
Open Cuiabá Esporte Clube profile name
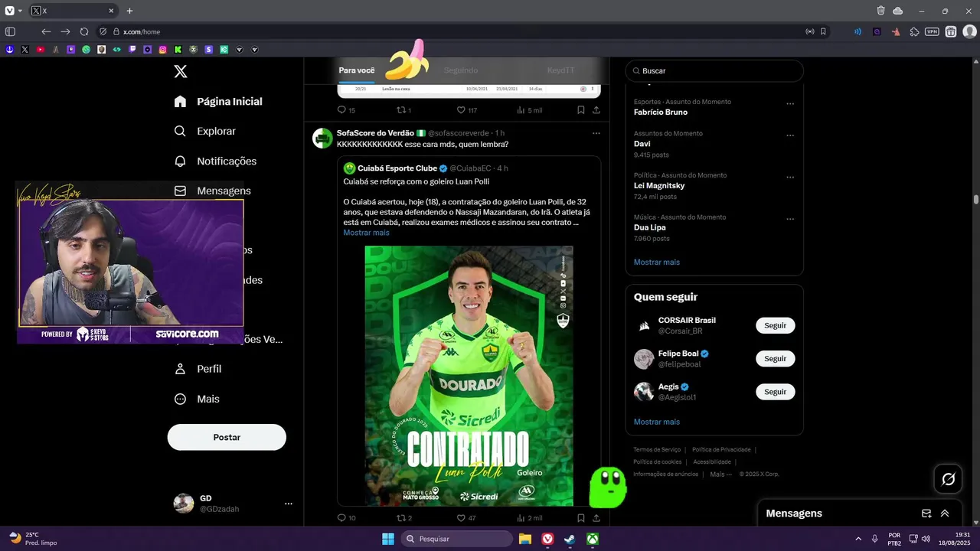pyautogui.click(x=397, y=168)
